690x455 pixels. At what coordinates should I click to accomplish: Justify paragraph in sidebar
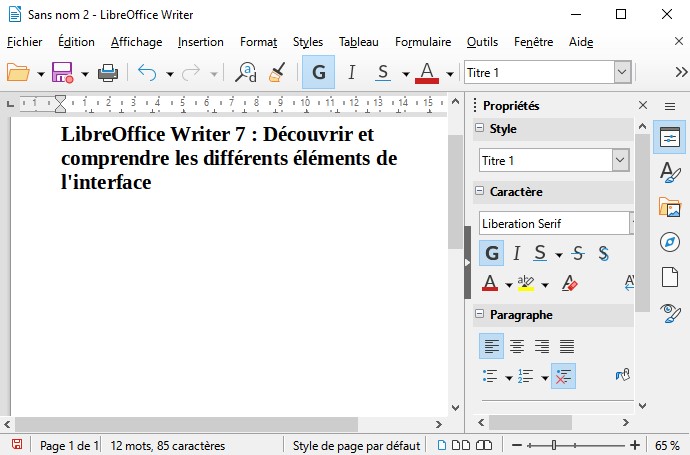point(567,346)
